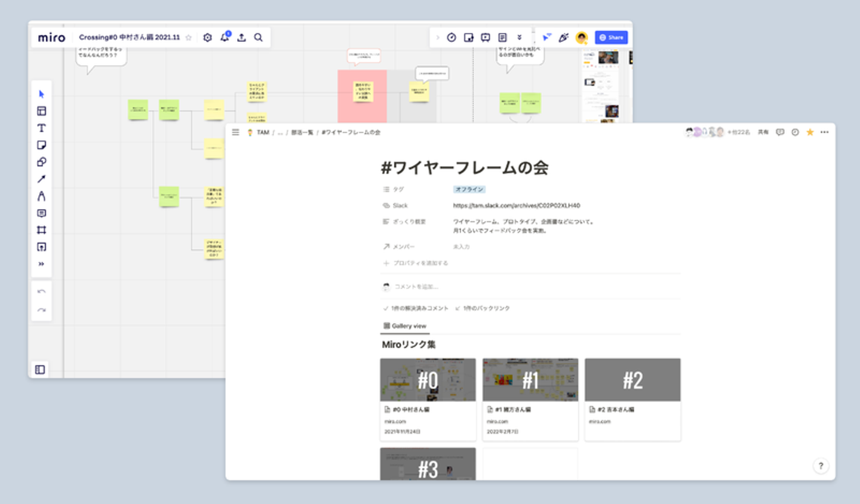This screenshot has height=504, width=860.
Task: Open Miro notifications bell
Action: tap(225, 38)
